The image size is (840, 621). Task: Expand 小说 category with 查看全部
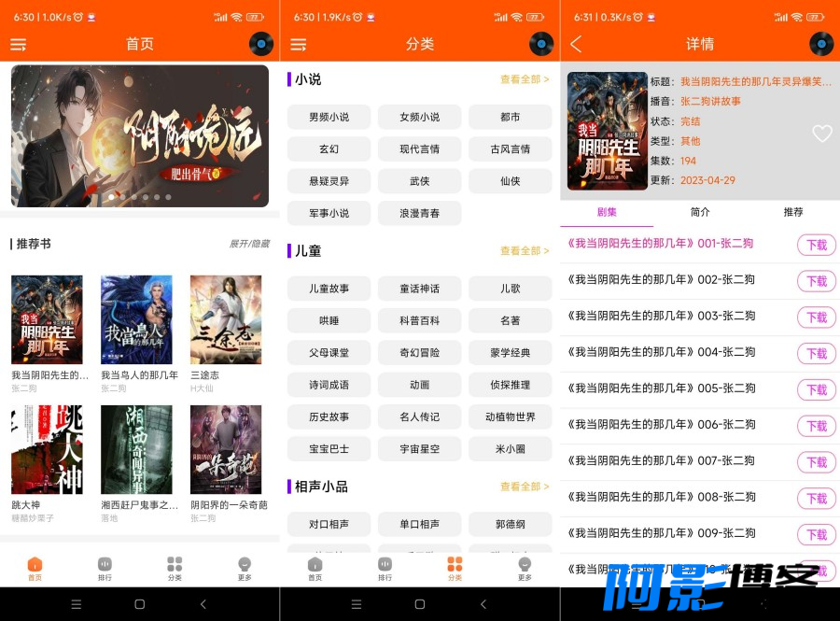click(525, 79)
